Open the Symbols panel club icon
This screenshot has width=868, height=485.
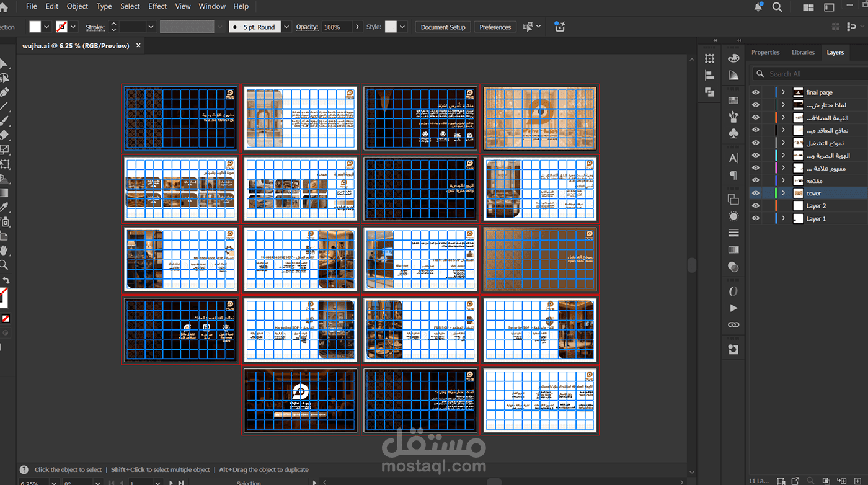click(x=733, y=133)
